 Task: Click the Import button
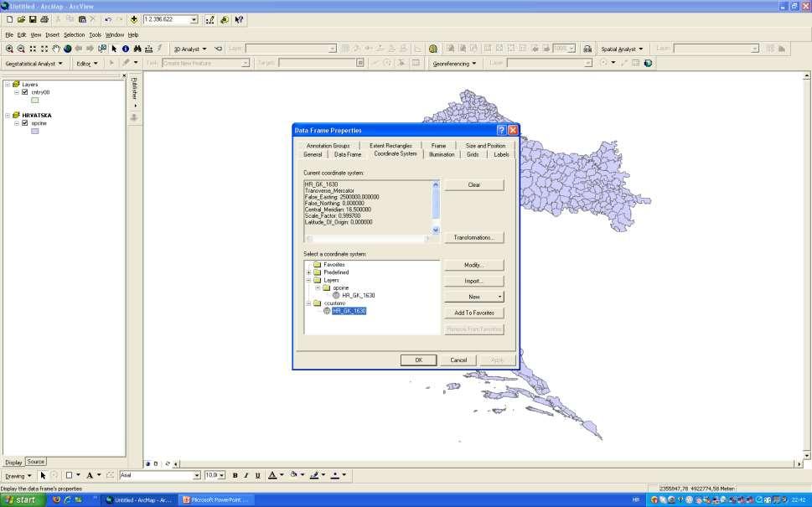473,282
